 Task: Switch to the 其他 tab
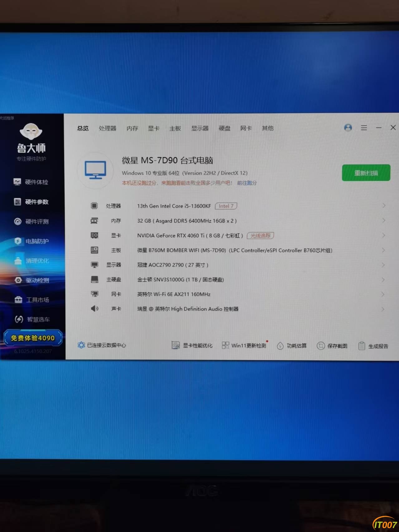tap(268, 128)
